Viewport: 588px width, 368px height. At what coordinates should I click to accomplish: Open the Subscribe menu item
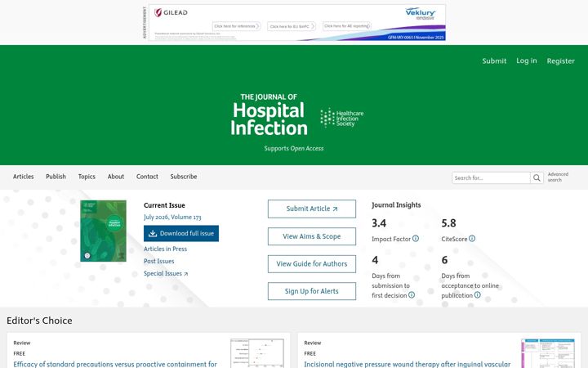pyautogui.click(x=184, y=177)
